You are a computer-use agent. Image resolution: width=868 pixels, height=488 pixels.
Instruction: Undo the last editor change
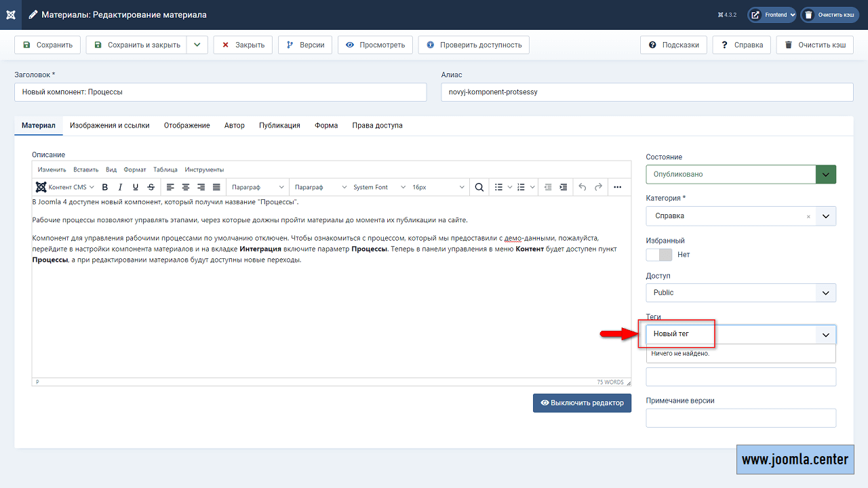pos(582,186)
